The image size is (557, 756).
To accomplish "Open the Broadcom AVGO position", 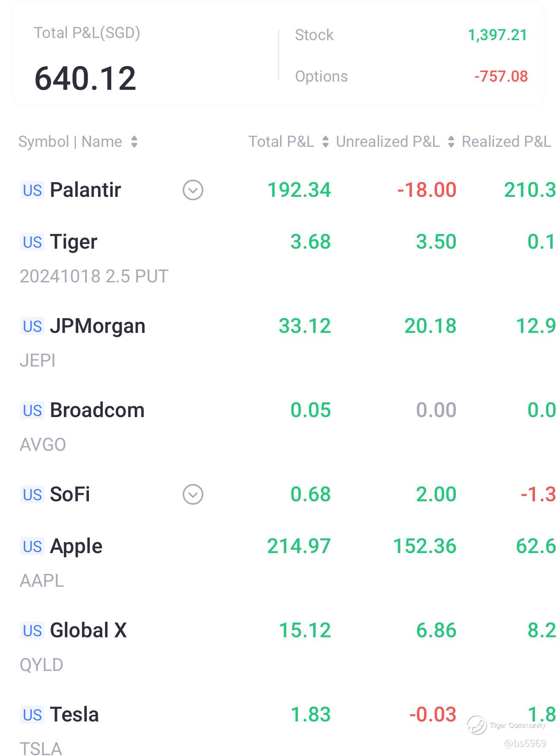I will 97,411.
